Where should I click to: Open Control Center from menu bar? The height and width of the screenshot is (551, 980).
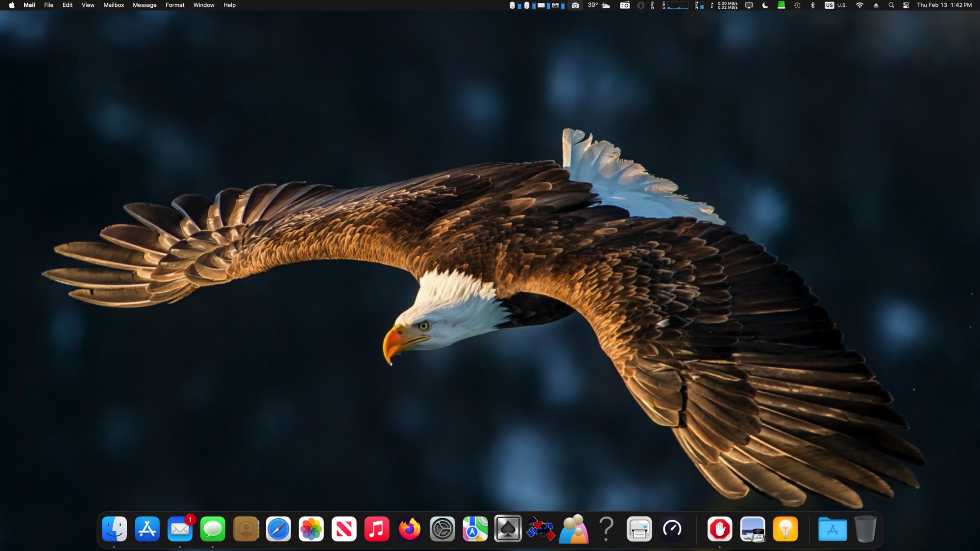click(x=906, y=5)
